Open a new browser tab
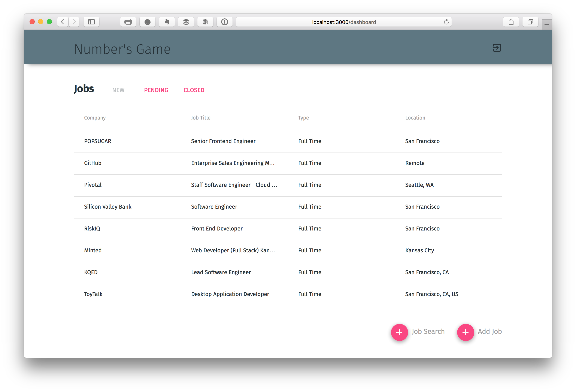 547,25
